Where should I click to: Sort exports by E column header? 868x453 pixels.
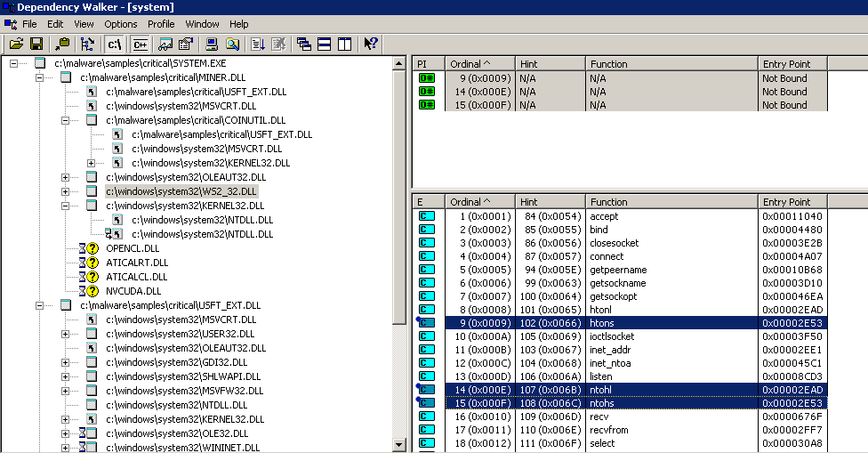click(429, 201)
